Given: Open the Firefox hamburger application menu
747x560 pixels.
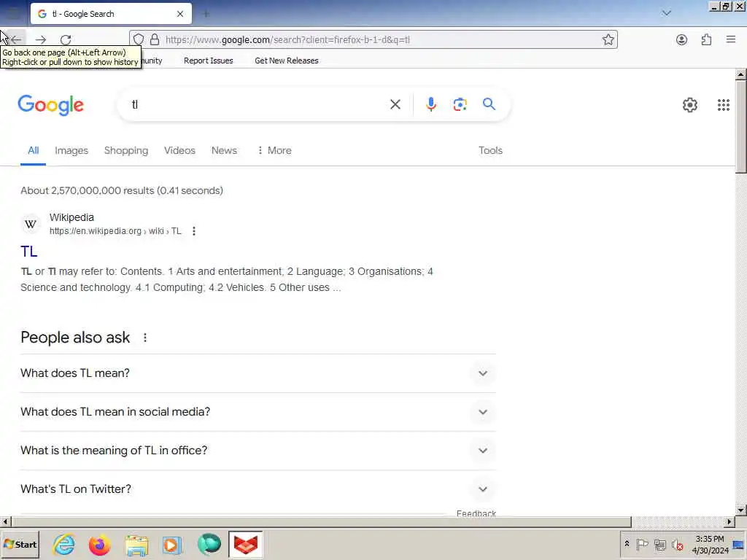Looking at the screenshot, I should pos(731,39).
